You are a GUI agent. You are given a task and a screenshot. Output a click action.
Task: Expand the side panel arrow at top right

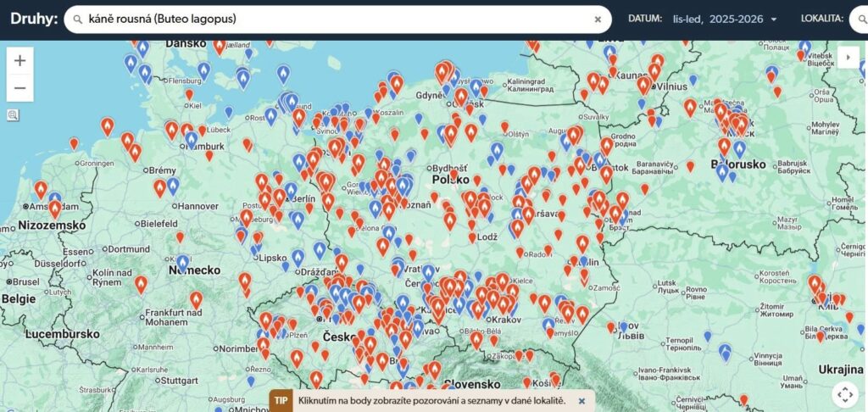click(x=846, y=57)
